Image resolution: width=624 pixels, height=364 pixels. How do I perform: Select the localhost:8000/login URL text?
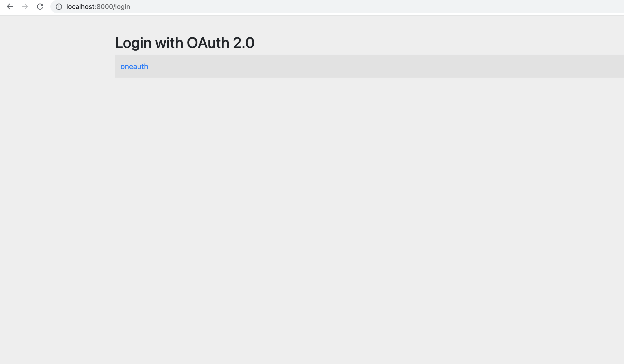tap(98, 7)
